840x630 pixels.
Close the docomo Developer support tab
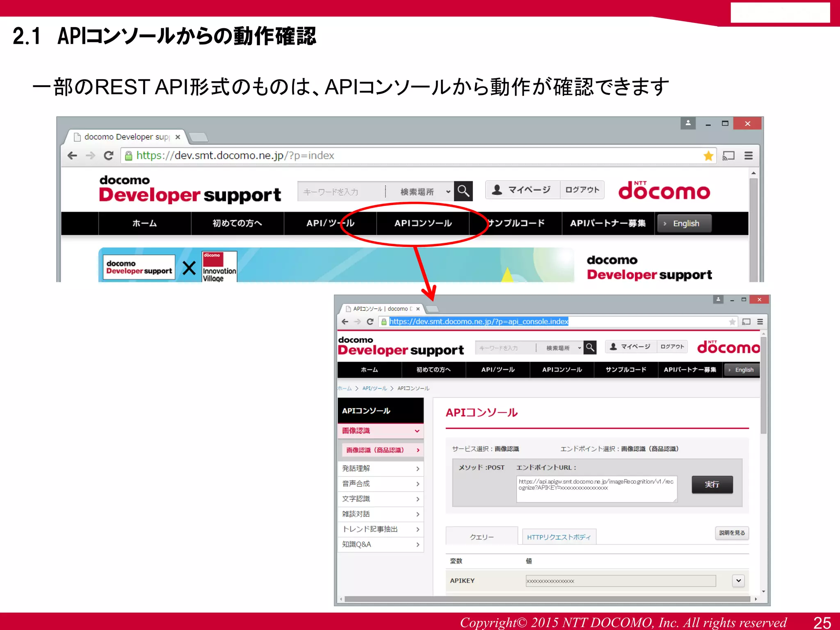coord(178,137)
